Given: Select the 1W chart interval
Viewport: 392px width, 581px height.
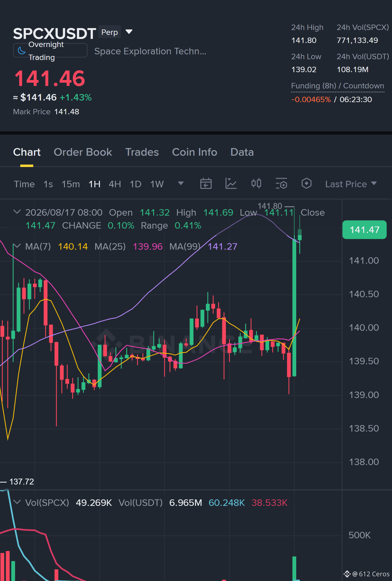Looking at the screenshot, I should pyautogui.click(x=157, y=184).
